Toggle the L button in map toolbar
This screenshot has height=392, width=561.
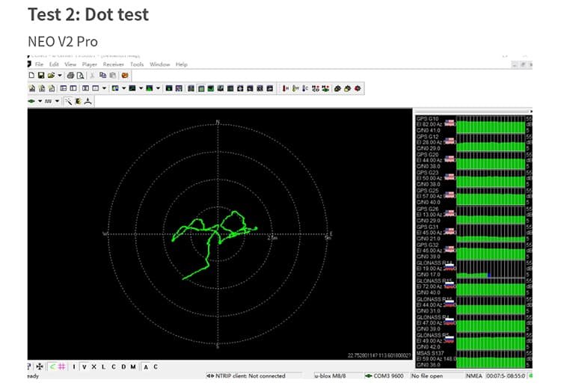tap(103, 367)
